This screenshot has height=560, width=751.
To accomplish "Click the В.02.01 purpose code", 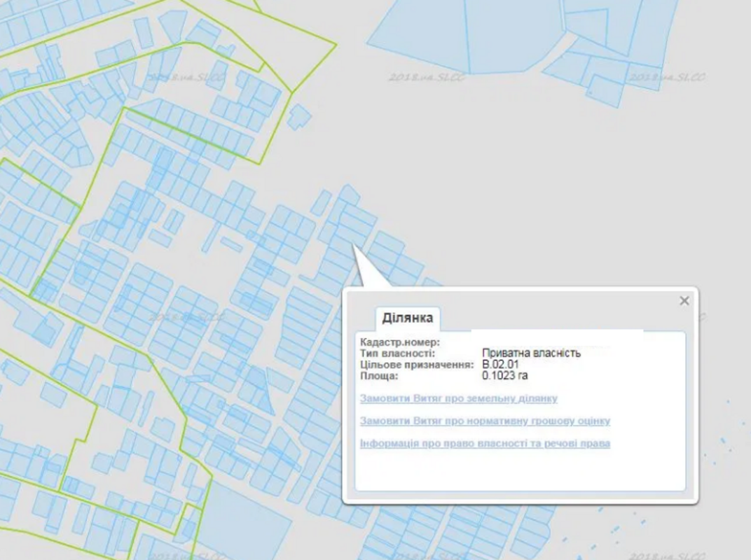I will 499,365.
